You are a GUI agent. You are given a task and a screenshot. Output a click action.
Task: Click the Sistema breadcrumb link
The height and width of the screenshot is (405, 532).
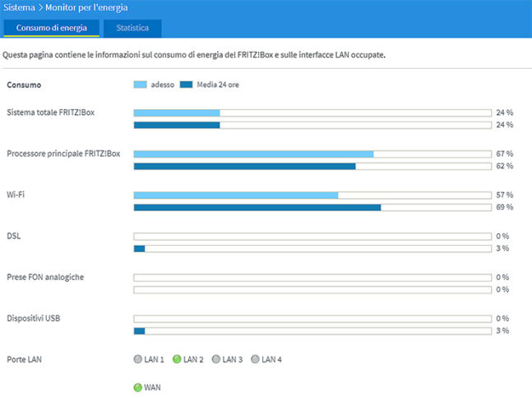[x=20, y=7]
